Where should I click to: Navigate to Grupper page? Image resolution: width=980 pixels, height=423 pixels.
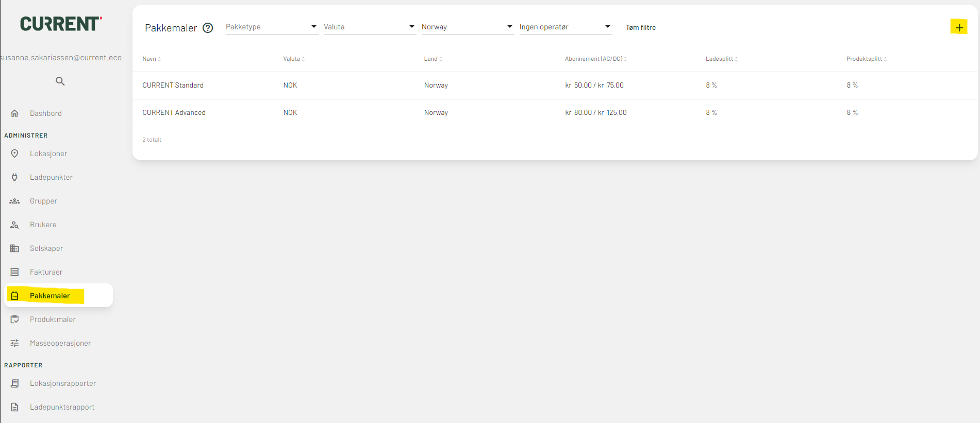(43, 201)
